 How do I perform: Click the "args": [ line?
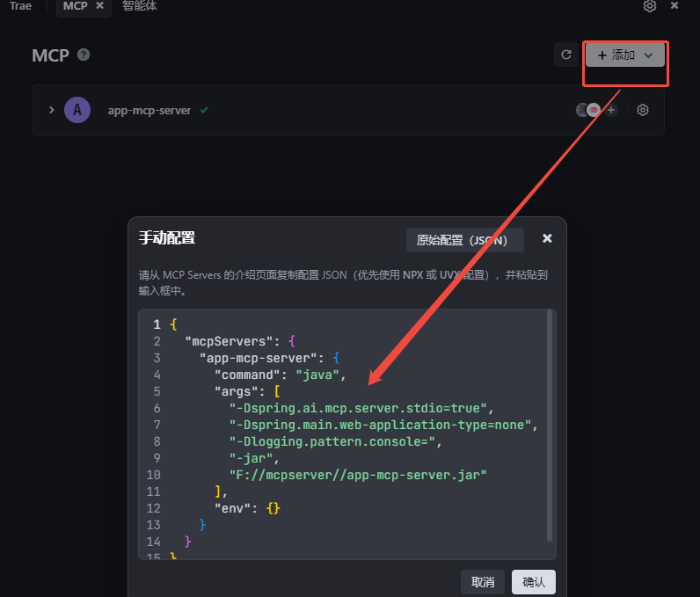tap(247, 391)
